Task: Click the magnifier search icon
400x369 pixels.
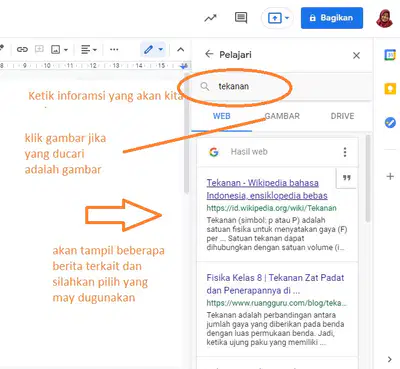Action: coord(205,87)
